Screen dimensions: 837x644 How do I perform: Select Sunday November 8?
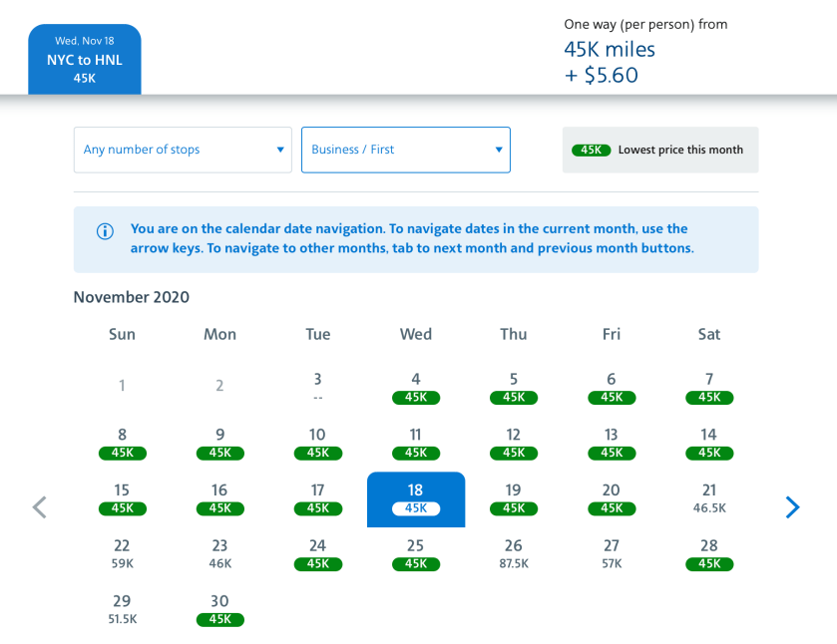[122, 443]
